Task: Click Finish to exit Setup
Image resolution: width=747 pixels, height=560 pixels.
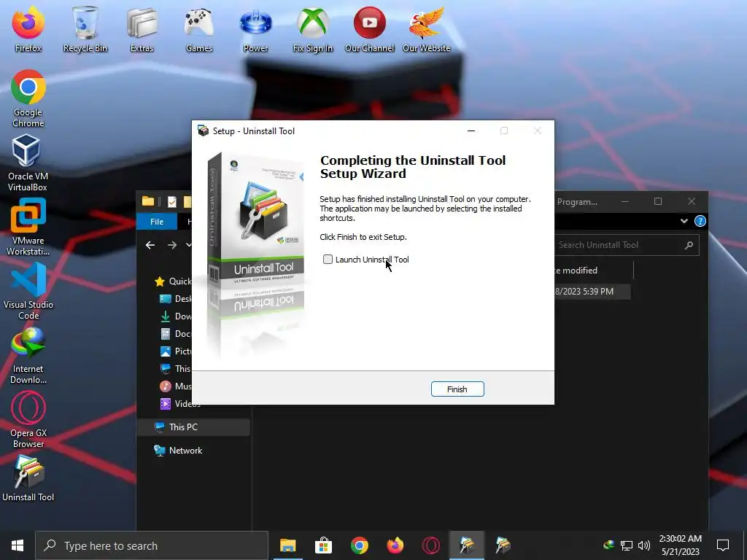Action: point(457,389)
